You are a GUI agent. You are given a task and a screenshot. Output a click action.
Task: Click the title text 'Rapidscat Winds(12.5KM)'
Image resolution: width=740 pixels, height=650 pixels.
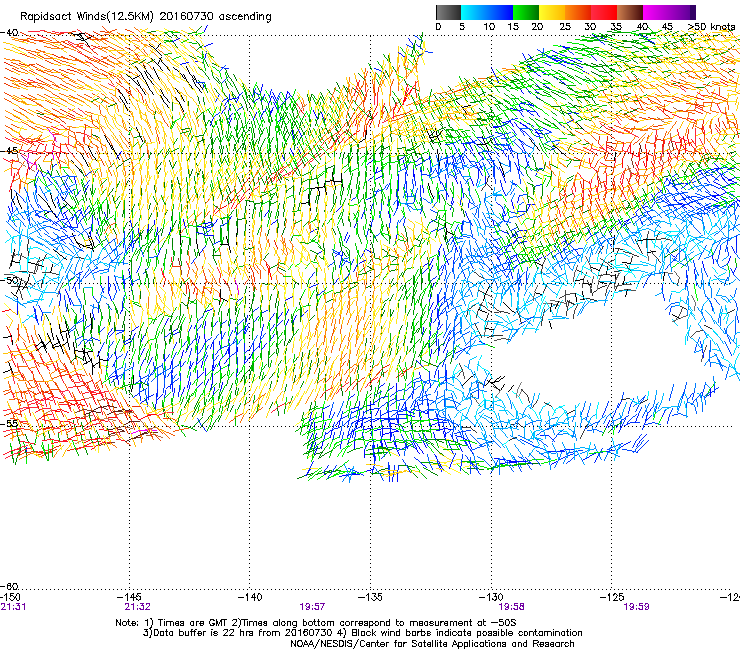pos(87,17)
